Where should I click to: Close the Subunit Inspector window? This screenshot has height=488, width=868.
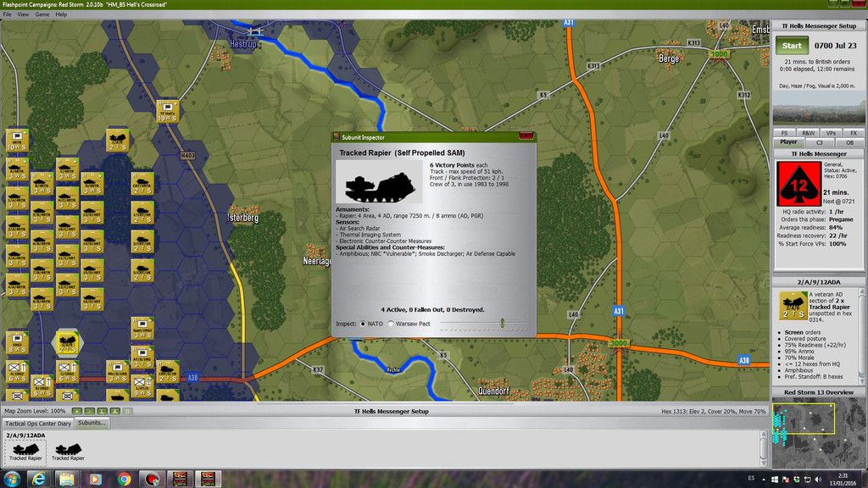click(526, 136)
